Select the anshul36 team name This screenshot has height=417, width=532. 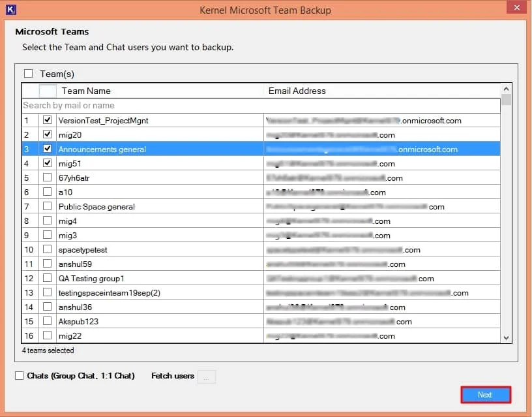(x=75, y=307)
